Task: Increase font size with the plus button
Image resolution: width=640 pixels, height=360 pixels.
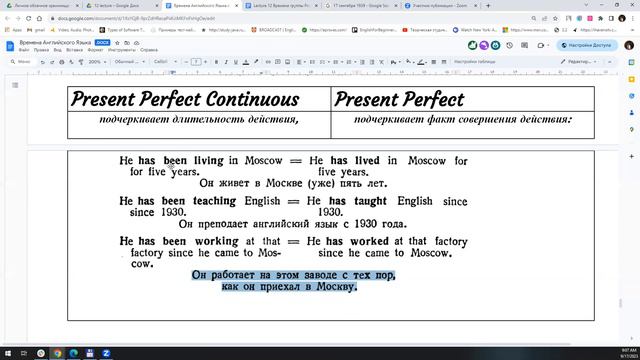Action: (x=205, y=62)
